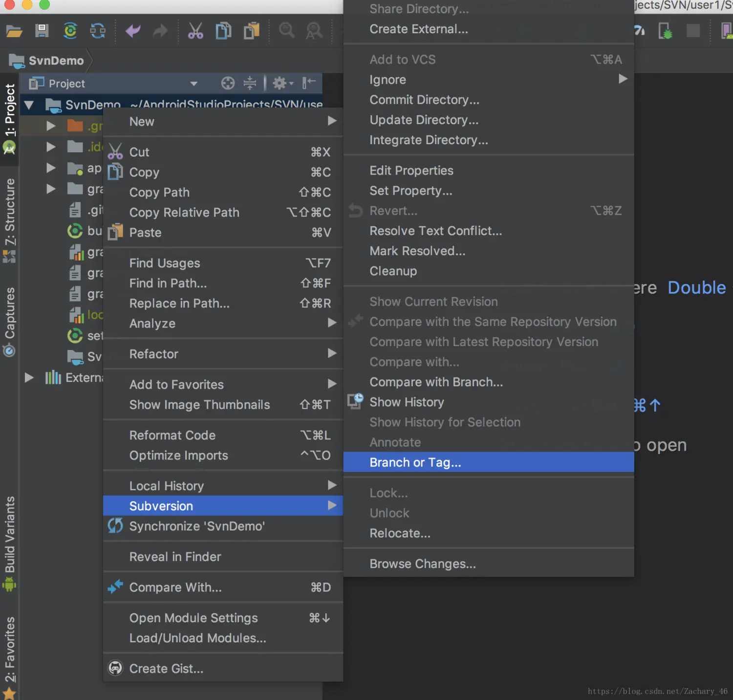Click Relocate menu item
Image resolution: width=733 pixels, height=700 pixels.
[489, 533]
